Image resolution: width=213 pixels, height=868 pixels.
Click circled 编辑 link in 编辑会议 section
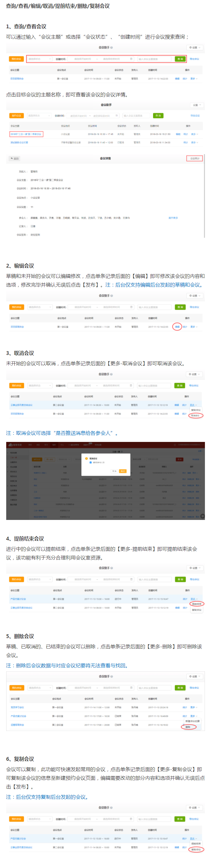coord(177,327)
